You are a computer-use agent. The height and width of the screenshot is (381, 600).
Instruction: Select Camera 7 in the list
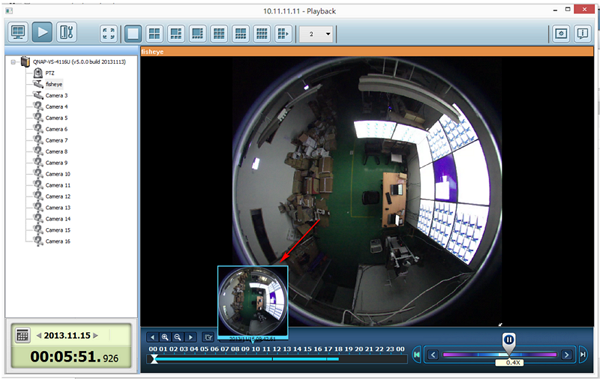[57, 140]
